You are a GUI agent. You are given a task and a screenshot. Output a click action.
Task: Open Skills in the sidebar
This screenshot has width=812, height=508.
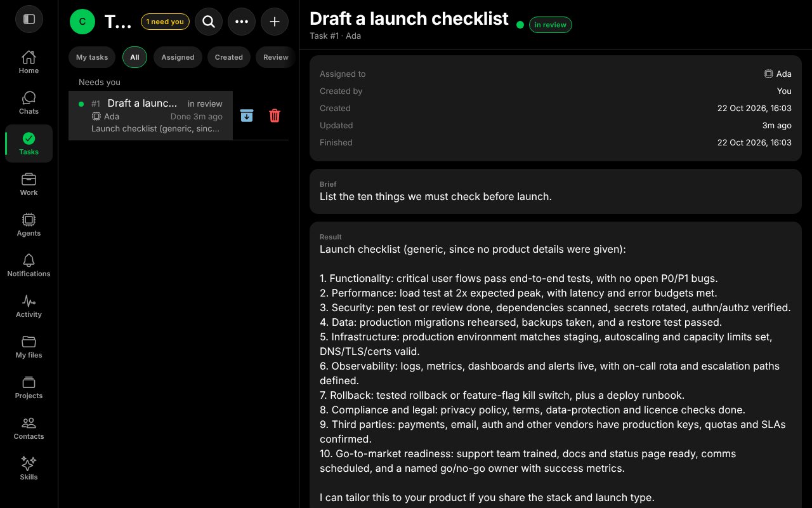(29, 469)
